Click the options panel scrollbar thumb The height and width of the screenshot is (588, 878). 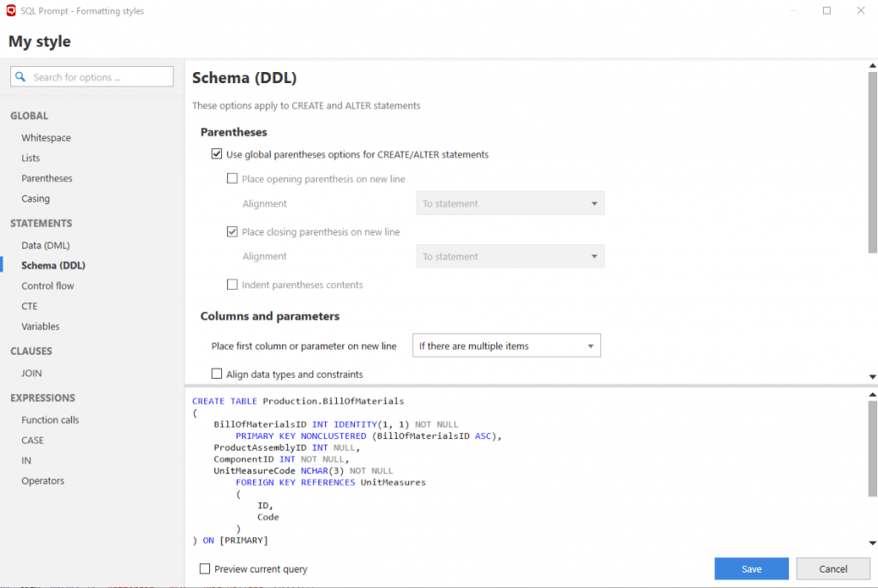pyautogui.click(x=872, y=162)
